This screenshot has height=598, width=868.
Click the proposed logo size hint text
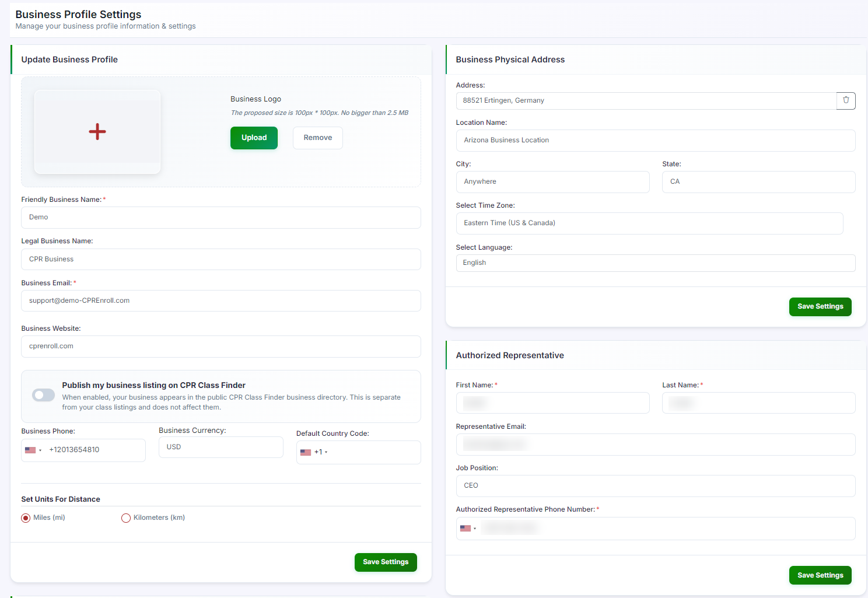click(320, 113)
